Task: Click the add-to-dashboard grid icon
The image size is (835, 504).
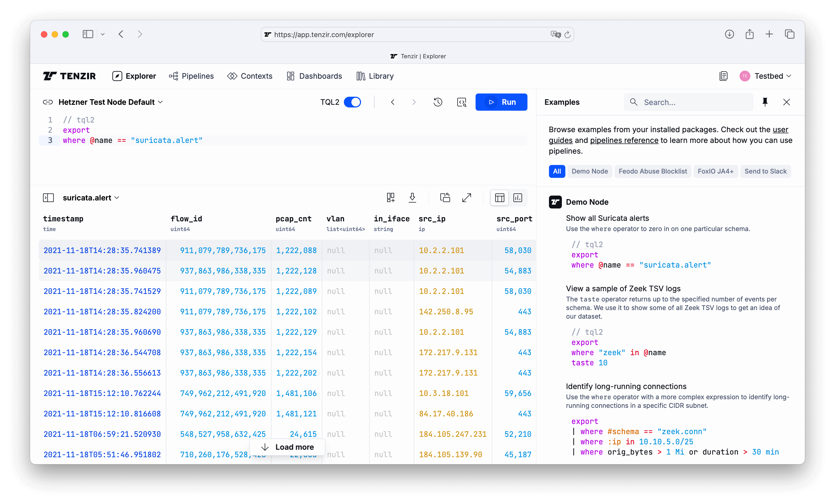Action: pyautogui.click(x=390, y=198)
